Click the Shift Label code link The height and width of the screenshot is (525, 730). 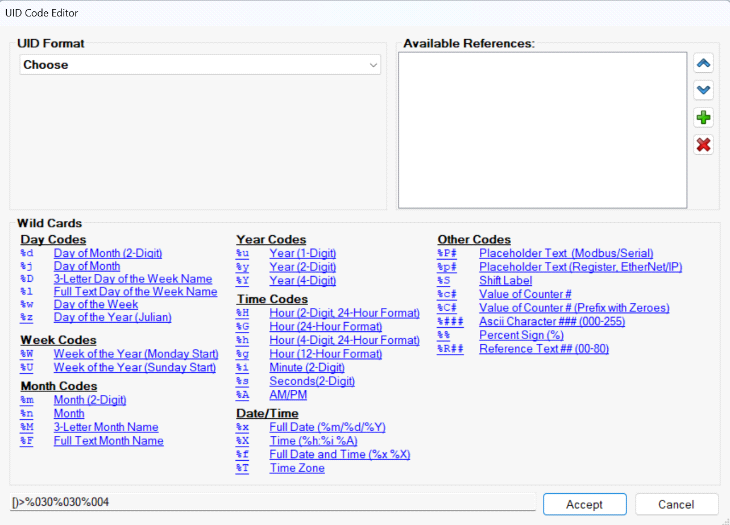click(505, 281)
